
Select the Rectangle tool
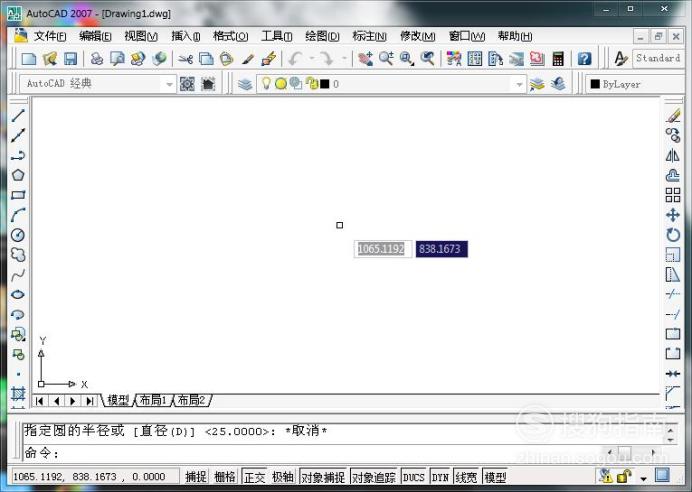[x=18, y=195]
